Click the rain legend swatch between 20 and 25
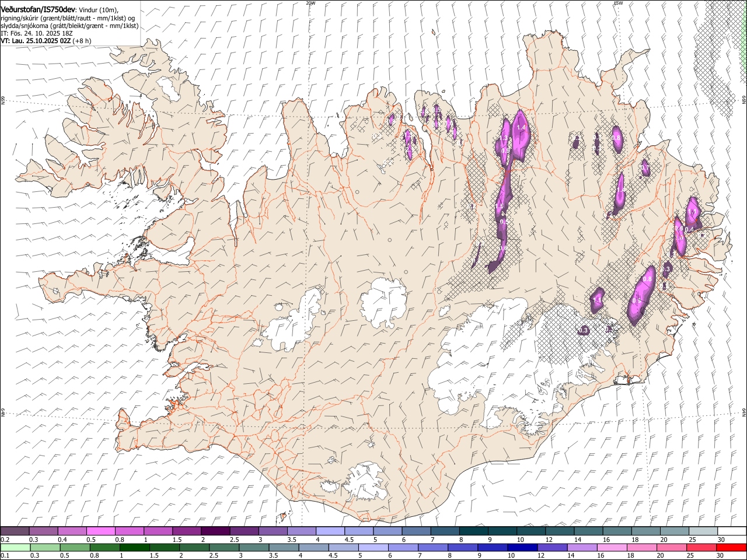This screenshot has height=560, width=747. [672, 547]
